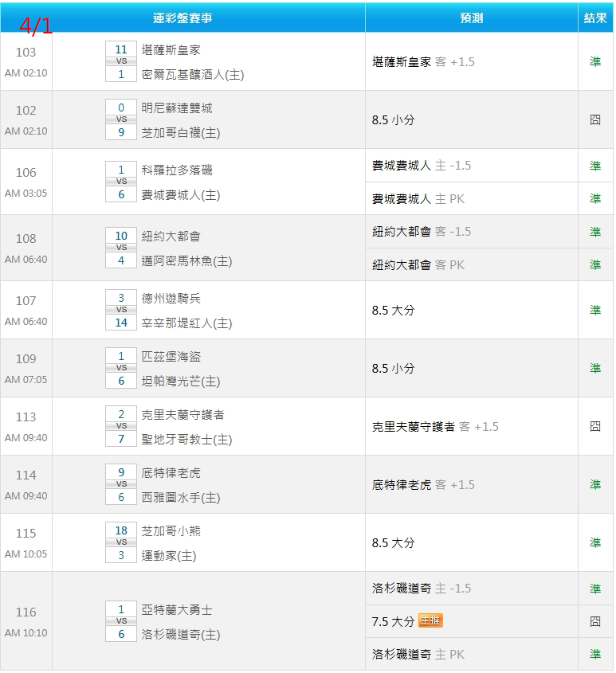Image resolution: width=616 pixels, height=673 pixels.
Task: Click team name 匹茲堡海盜
Action: coord(171,356)
